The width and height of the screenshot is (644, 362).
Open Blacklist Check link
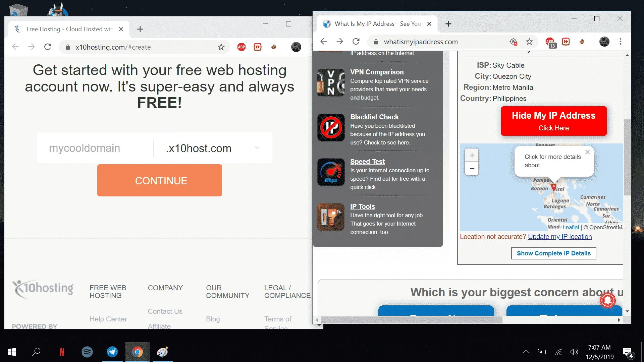(x=374, y=117)
